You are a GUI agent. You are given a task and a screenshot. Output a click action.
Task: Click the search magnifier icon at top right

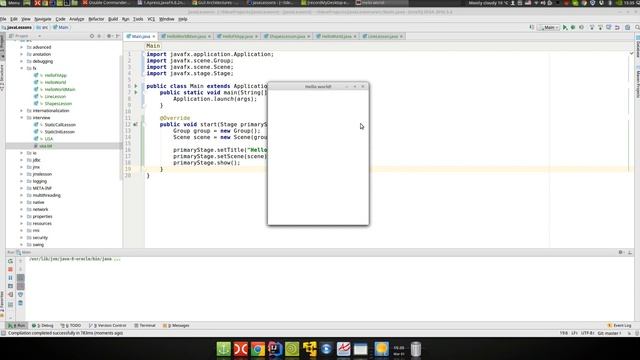pos(637,27)
